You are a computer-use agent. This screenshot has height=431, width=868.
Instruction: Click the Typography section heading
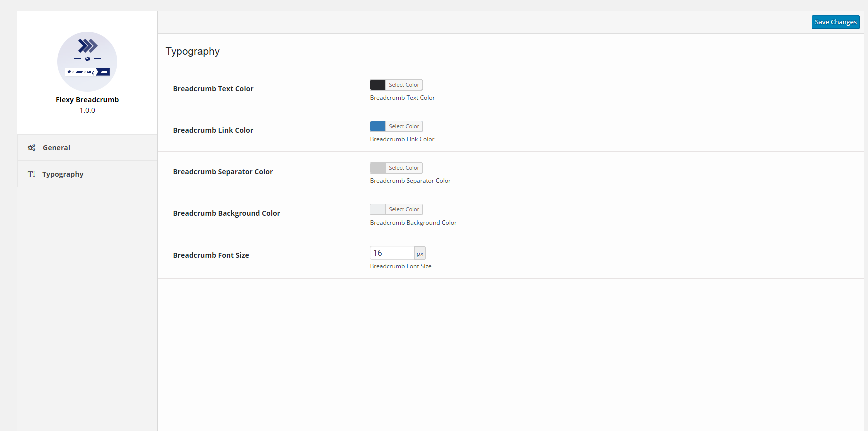193,51
